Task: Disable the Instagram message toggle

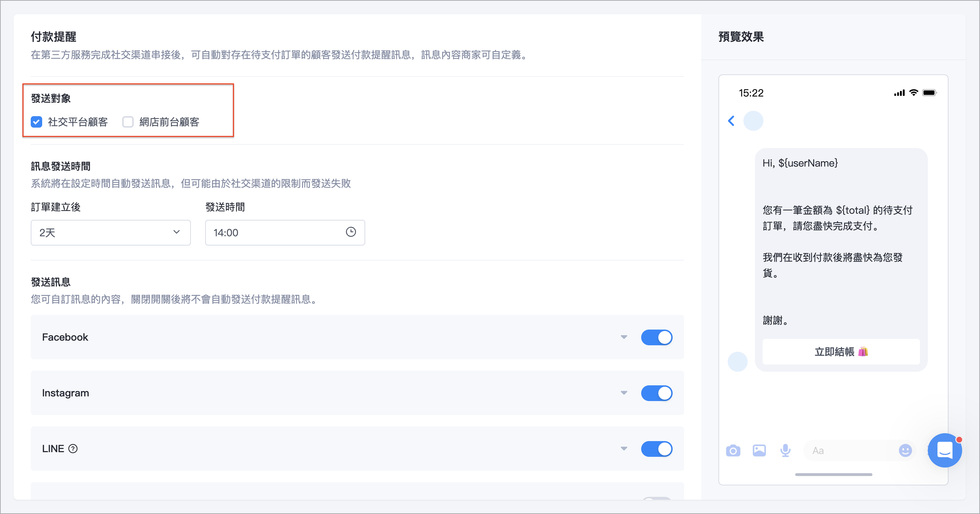Action: coord(656,393)
